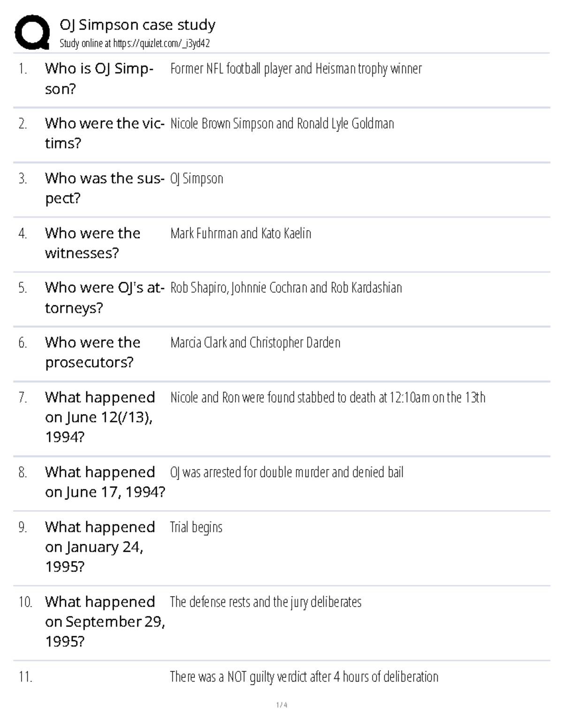Click the "OJ Simpson case study" title
The height and width of the screenshot is (728, 563).
137,24
